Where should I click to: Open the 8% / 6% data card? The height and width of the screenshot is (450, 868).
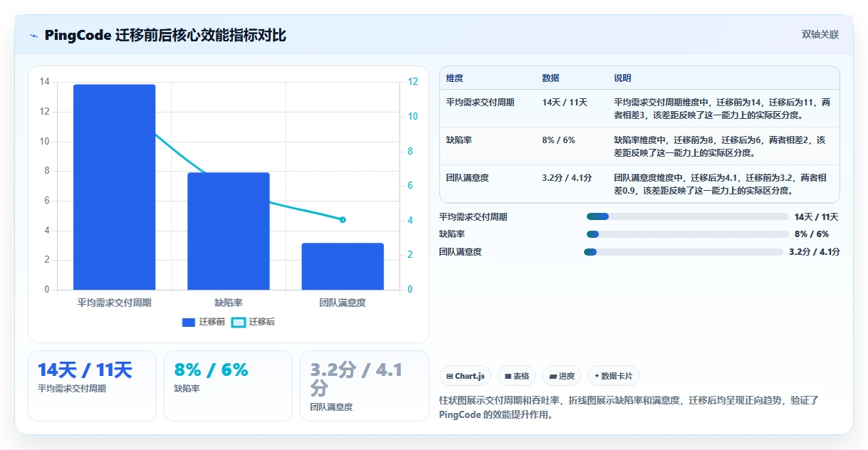tap(228, 386)
